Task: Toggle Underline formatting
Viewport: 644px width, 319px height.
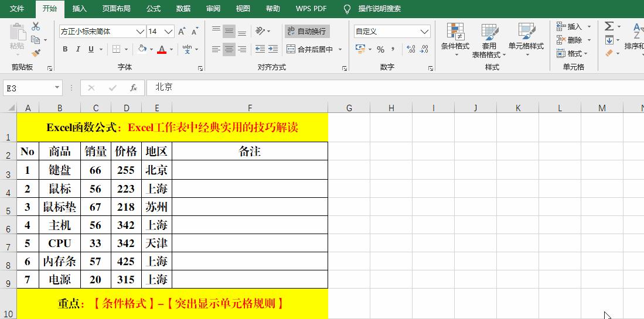Action: (x=91, y=49)
